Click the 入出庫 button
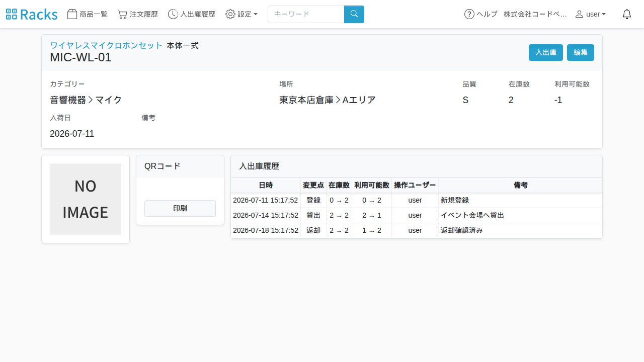Viewport: 644px width, 362px height. (546, 52)
